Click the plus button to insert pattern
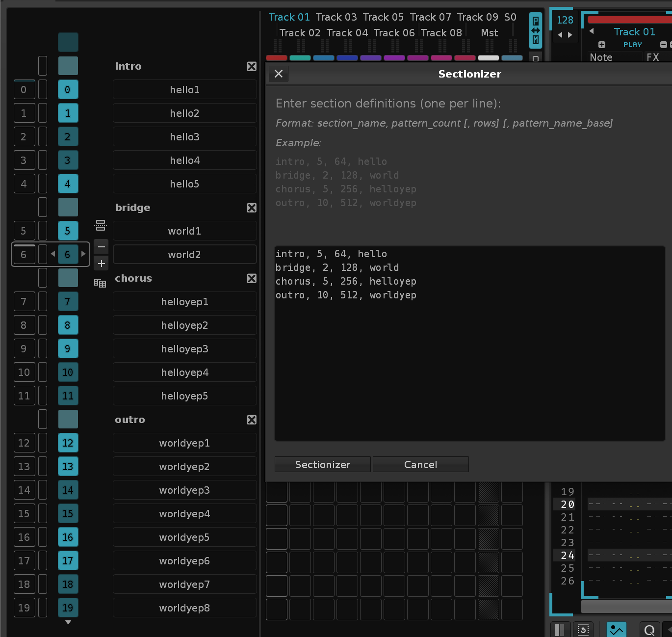Screen dimensions: 672x637 [x=101, y=264]
